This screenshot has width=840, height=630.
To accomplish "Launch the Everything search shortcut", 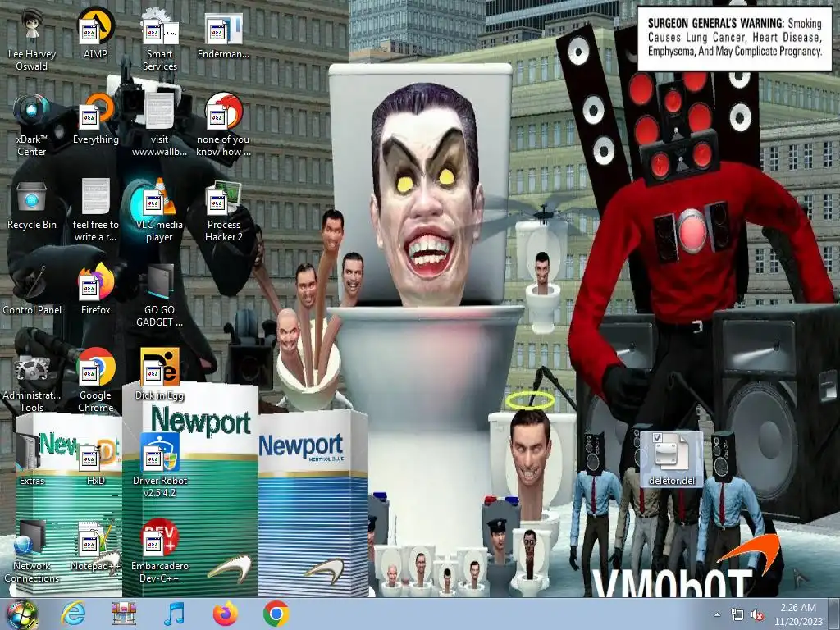I will (x=95, y=120).
